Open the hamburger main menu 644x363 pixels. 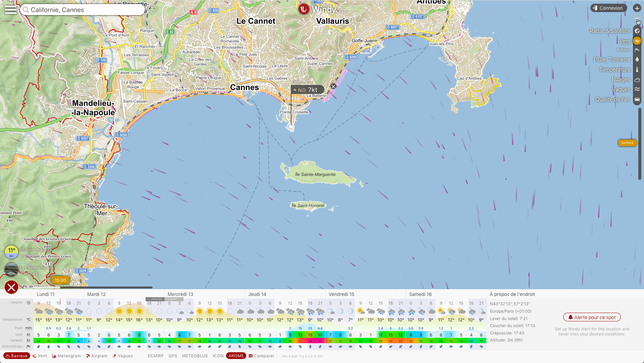tap(10, 9)
